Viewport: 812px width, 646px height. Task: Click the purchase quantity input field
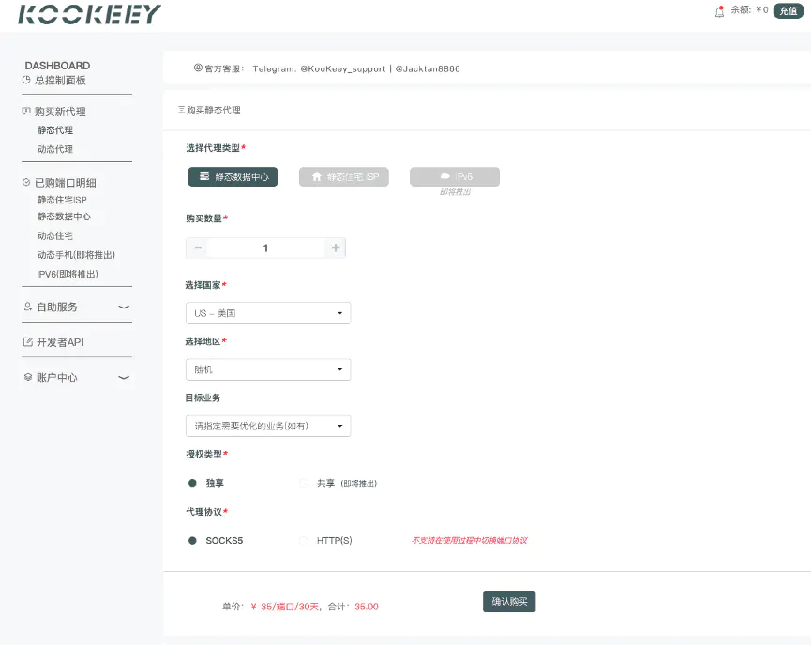tap(266, 248)
